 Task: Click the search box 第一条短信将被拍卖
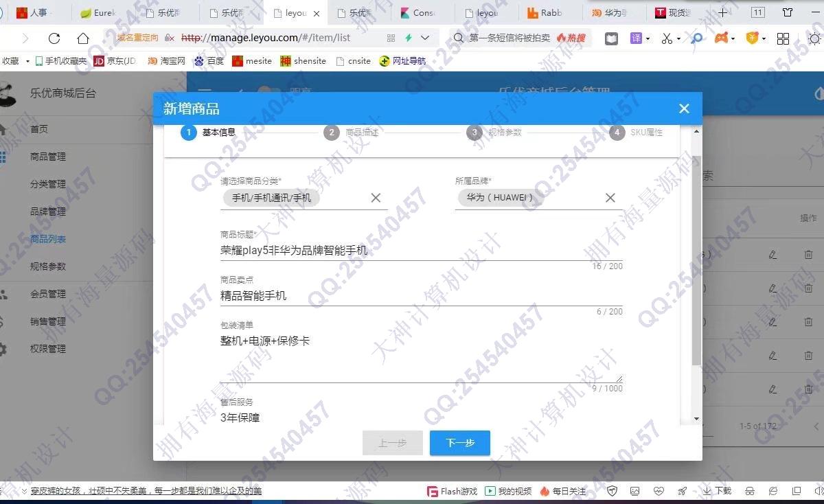(x=510, y=38)
